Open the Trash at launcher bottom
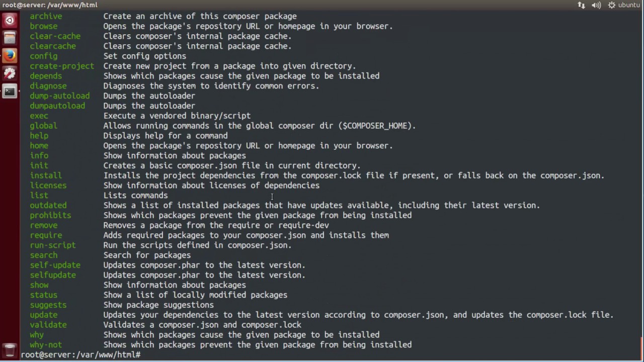 (10, 350)
